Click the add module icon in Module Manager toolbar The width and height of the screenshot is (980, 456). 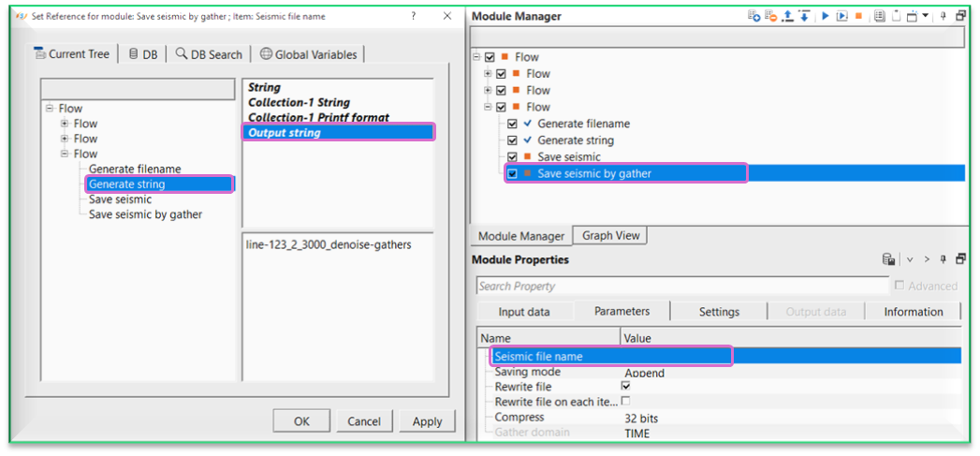point(754,16)
